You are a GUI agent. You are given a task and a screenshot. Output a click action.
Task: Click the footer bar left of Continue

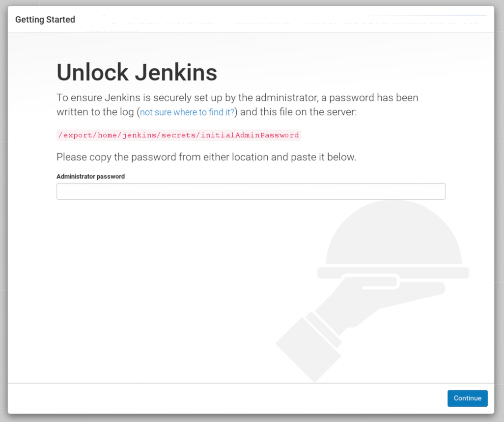pos(221,398)
